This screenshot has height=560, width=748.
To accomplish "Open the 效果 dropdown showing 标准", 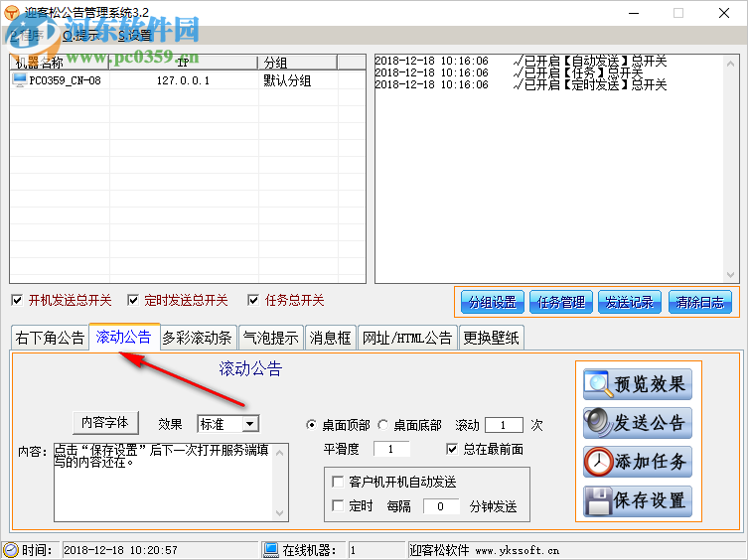I will pos(250,424).
